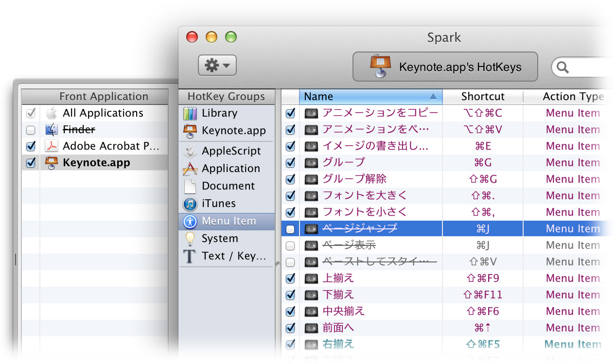This screenshot has width=616, height=364.
Task: Click the HotKey Groups header
Action: [x=226, y=96]
